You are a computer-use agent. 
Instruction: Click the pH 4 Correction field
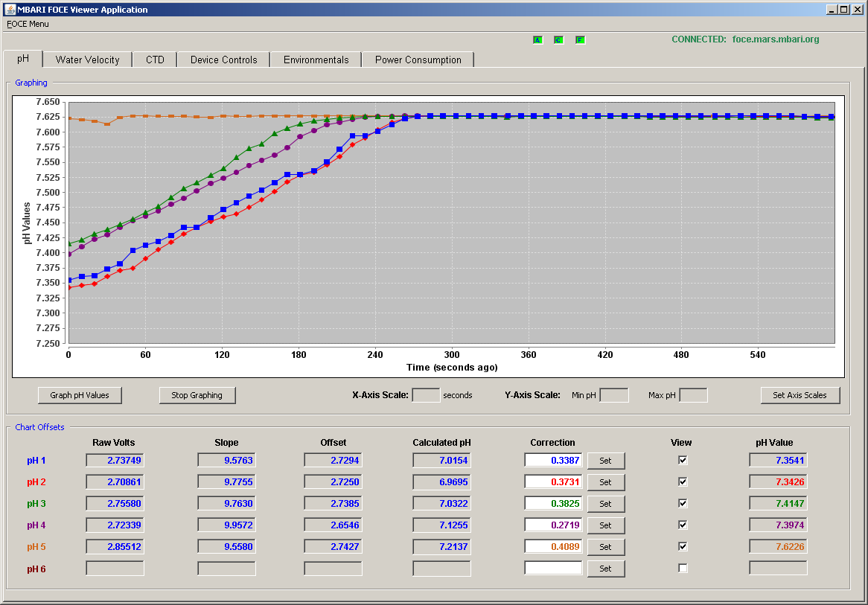pyautogui.click(x=554, y=525)
